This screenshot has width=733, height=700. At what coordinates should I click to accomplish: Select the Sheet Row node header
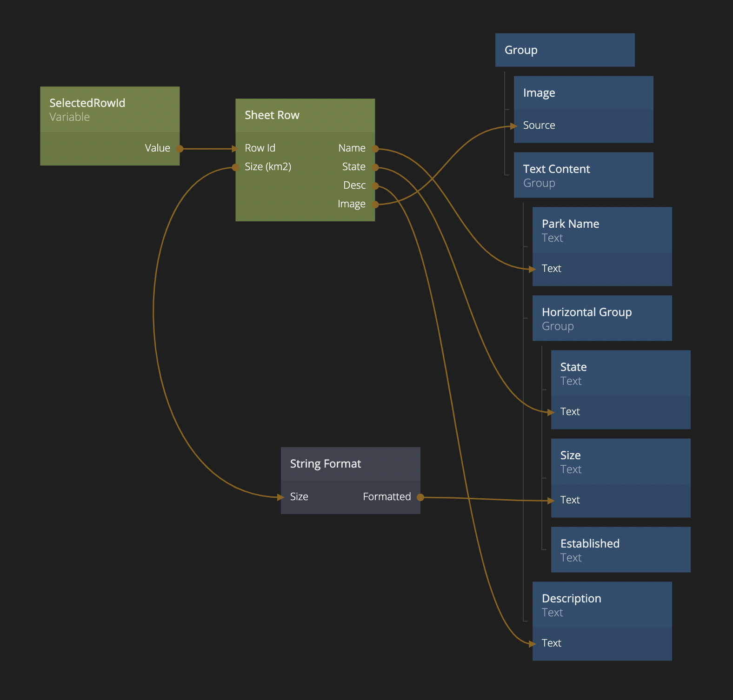[305, 115]
